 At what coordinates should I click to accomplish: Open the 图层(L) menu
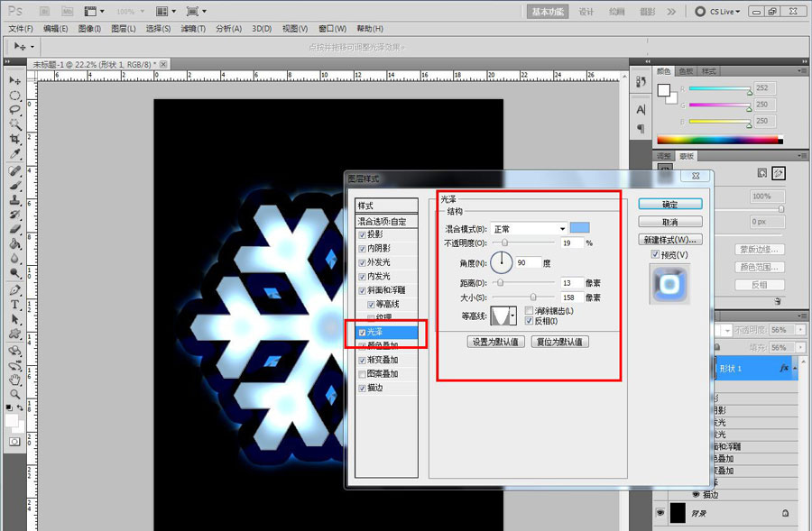(124, 29)
